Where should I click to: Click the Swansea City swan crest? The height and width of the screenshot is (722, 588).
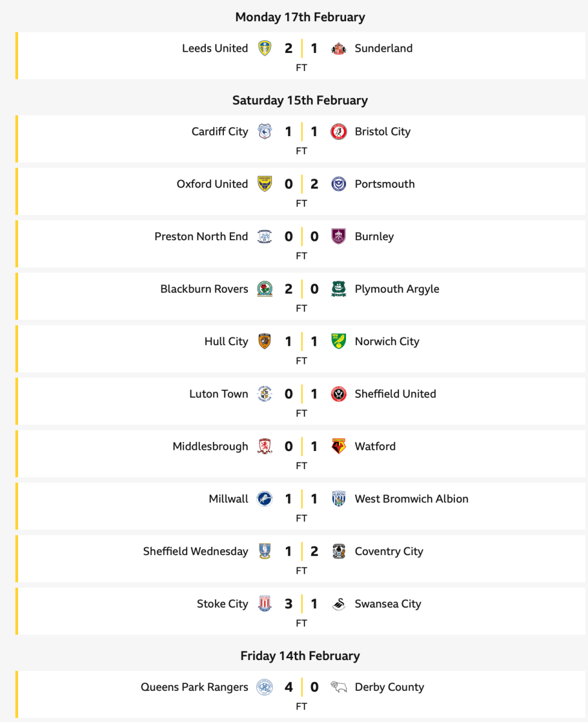pos(339,604)
